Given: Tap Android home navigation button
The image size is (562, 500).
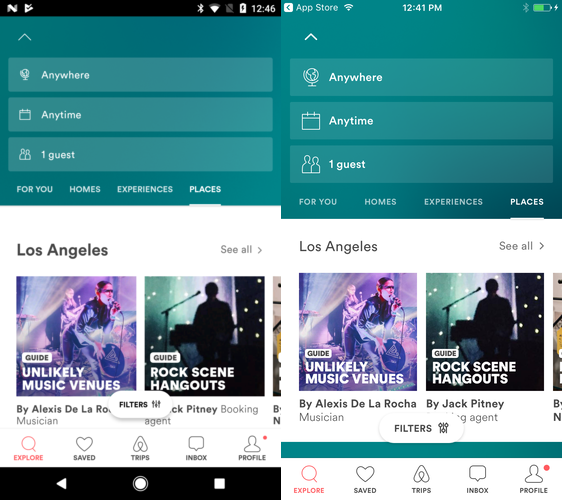Looking at the screenshot, I should click(140, 484).
